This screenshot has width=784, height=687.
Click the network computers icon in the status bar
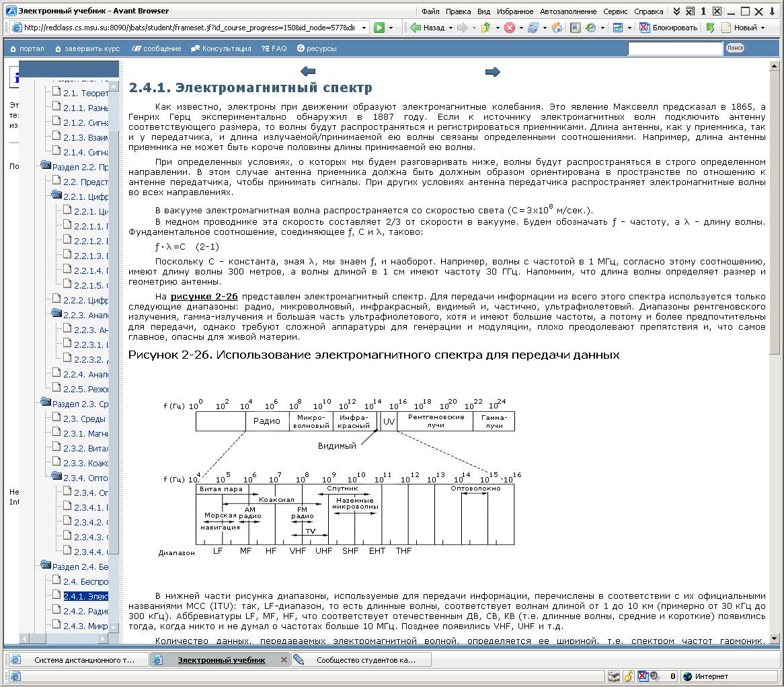[614, 676]
